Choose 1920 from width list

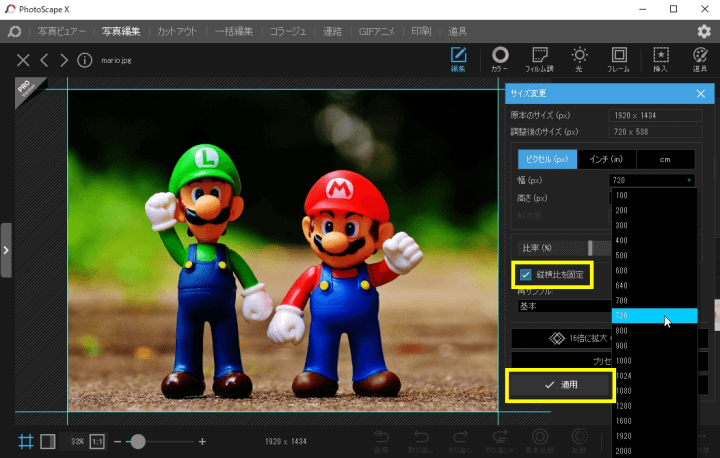tap(654, 436)
